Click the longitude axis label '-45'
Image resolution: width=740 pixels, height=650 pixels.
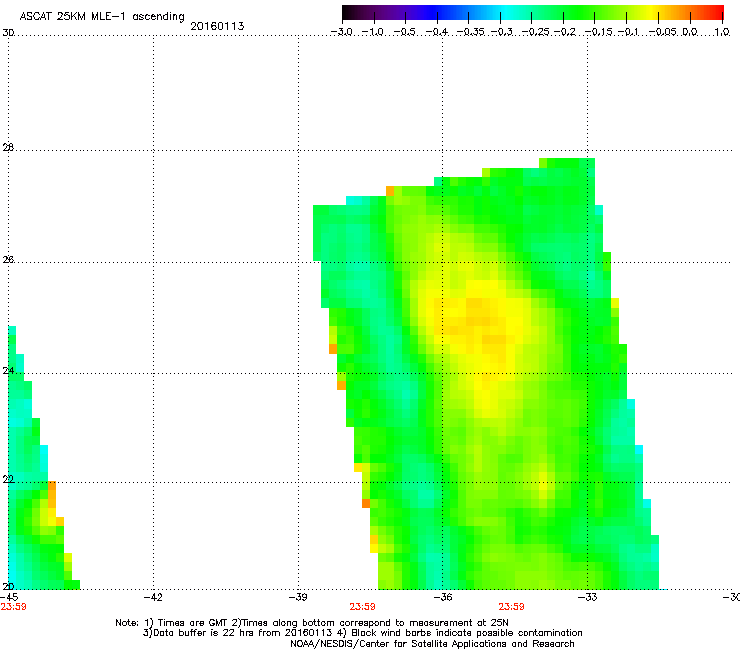pos(9,597)
